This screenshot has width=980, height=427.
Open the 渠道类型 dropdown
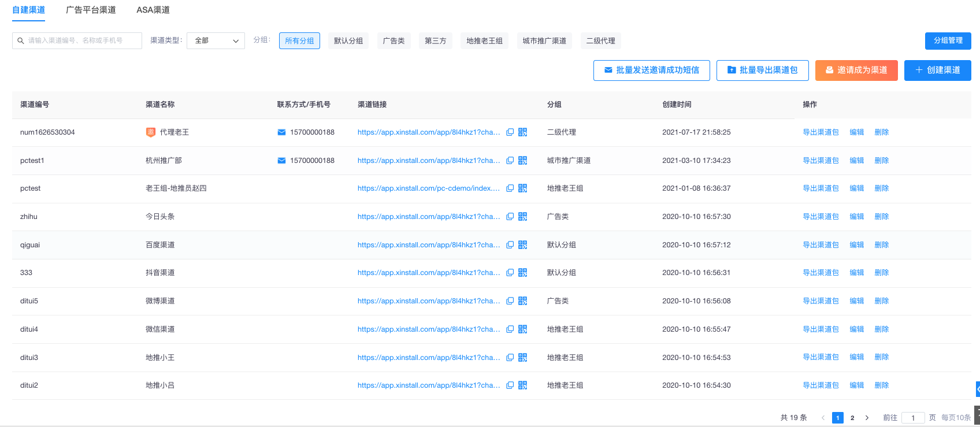coord(216,40)
